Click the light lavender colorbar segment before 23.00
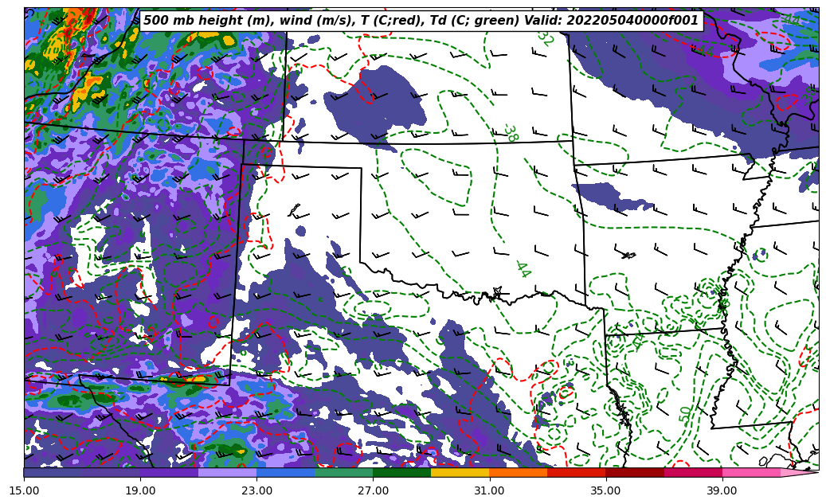This screenshot has height=504, width=826. pos(228,472)
